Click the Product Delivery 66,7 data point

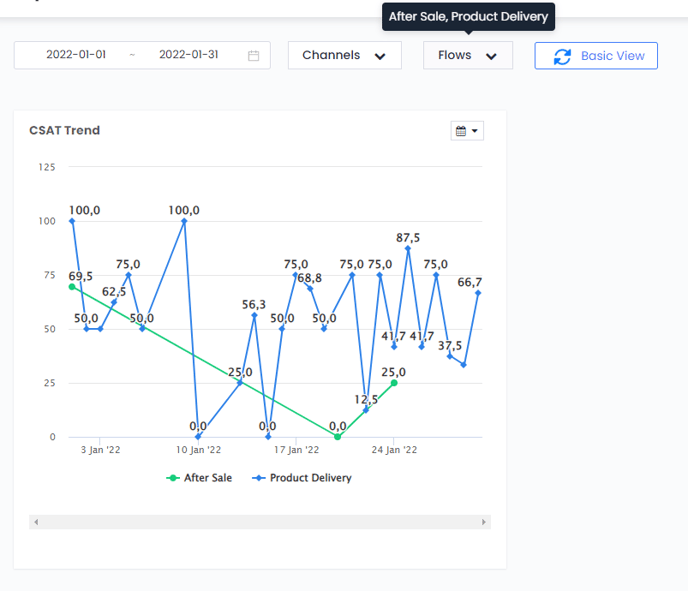pyautogui.click(x=478, y=293)
